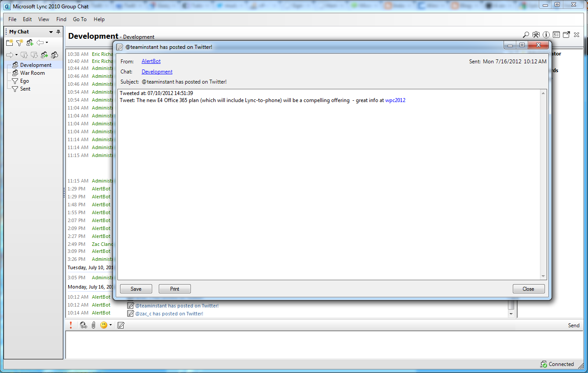This screenshot has height=373, width=588.
Task: Click the Save button in the message dialog
Action: pyautogui.click(x=136, y=289)
